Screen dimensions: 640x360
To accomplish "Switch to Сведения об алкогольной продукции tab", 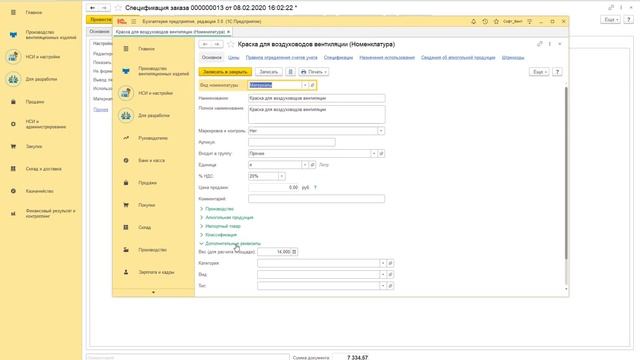I will tap(458, 58).
